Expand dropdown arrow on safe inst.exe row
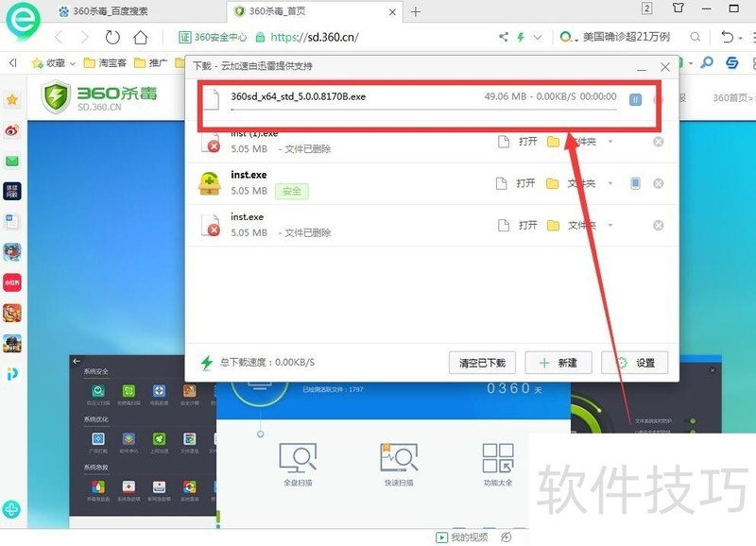Image resolution: width=756 pixels, height=546 pixels. click(610, 183)
